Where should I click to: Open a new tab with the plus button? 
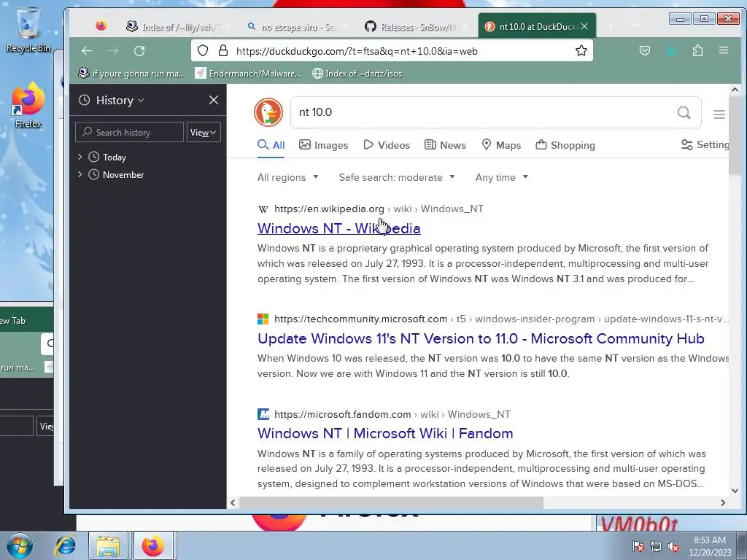611,26
